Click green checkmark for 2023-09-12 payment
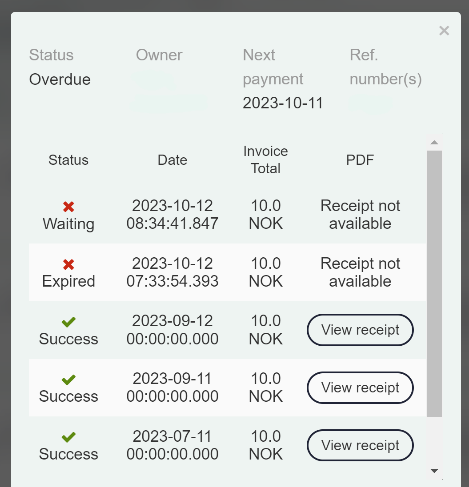The width and height of the screenshot is (469, 487). pos(69,322)
